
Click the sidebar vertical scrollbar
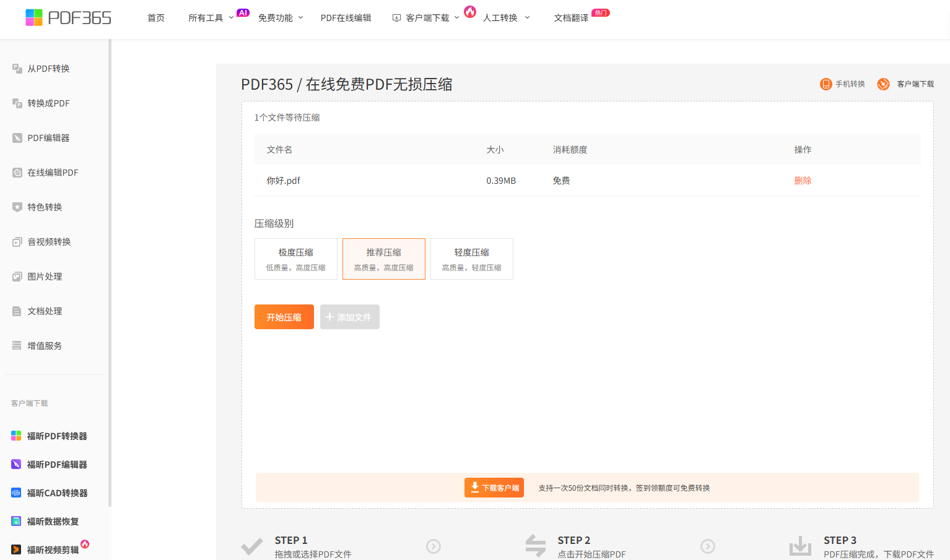[110, 272]
